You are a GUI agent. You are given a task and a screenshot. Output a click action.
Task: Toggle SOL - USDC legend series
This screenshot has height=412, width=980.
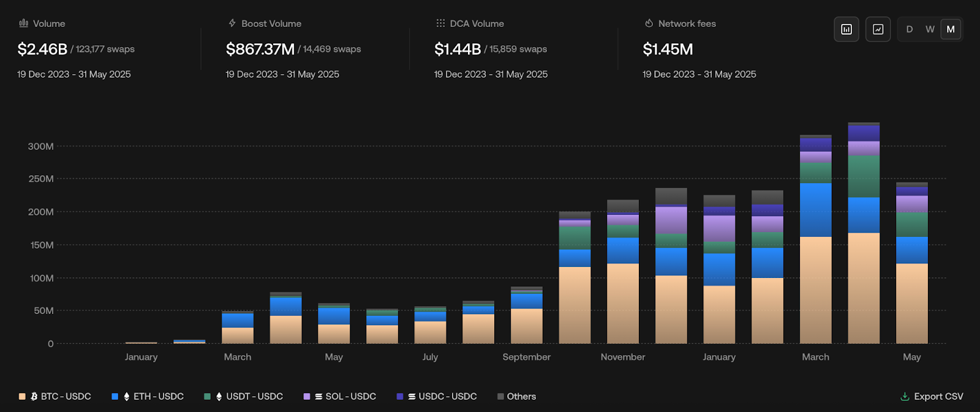click(x=340, y=397)
